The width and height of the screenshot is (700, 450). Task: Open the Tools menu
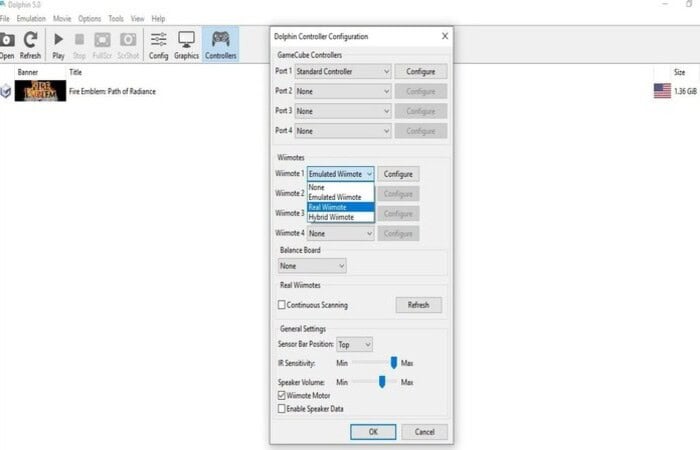116,18
